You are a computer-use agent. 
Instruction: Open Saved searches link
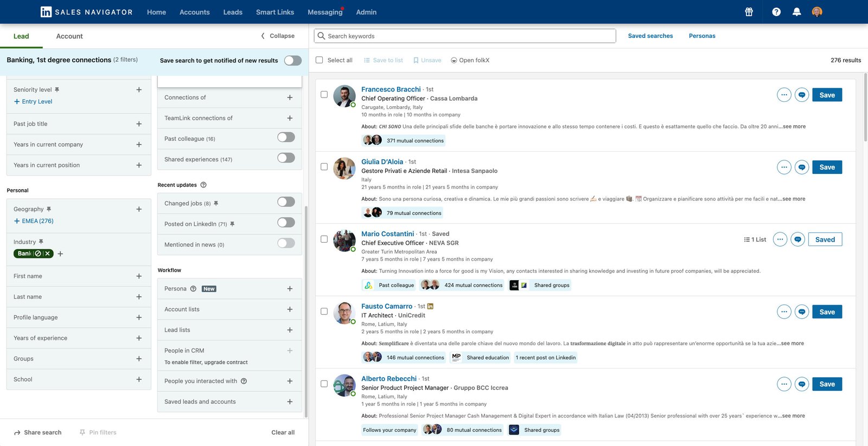click(x=650, y=36)
